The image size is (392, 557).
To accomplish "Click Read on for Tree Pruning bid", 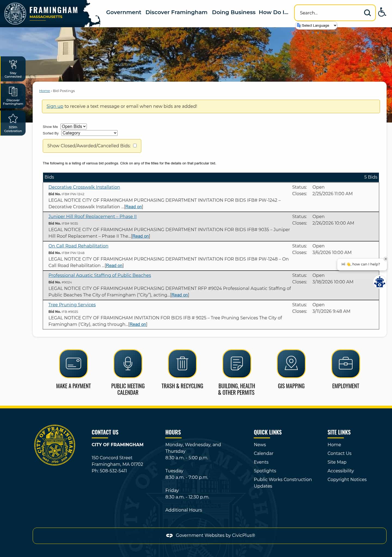I will (138, 324).
